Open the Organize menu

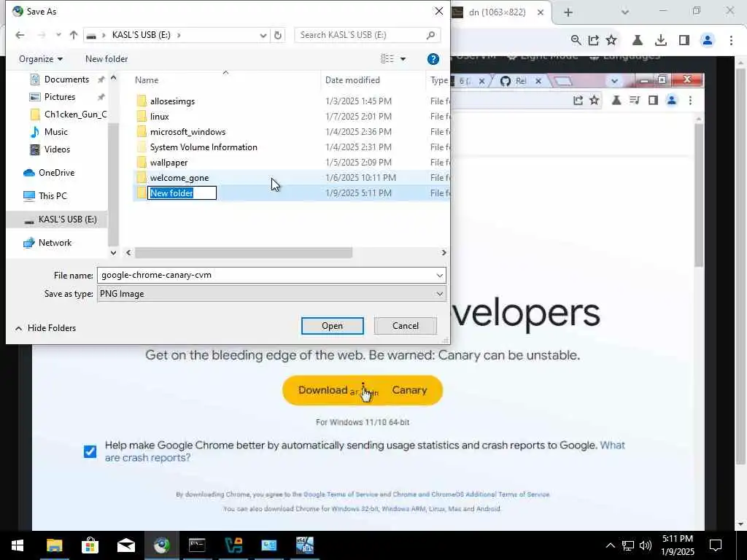[x=41, y=58]
